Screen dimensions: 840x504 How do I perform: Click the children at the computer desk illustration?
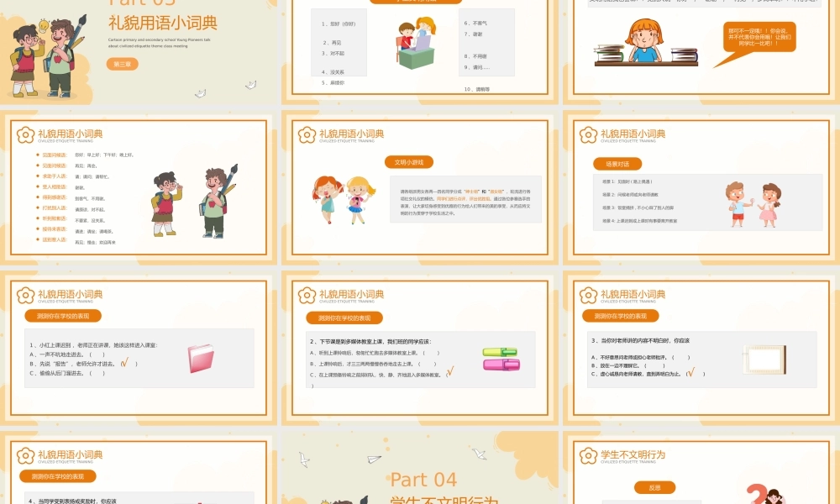pos(417,43)
